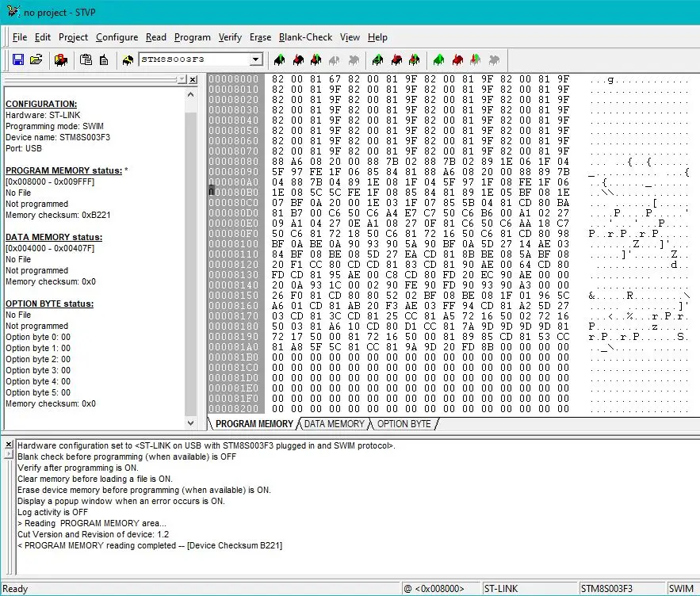This screenshot has height=596, width=700.
Task: Click the first green read icon after device dropdown
Action: (x=278, y=59)
